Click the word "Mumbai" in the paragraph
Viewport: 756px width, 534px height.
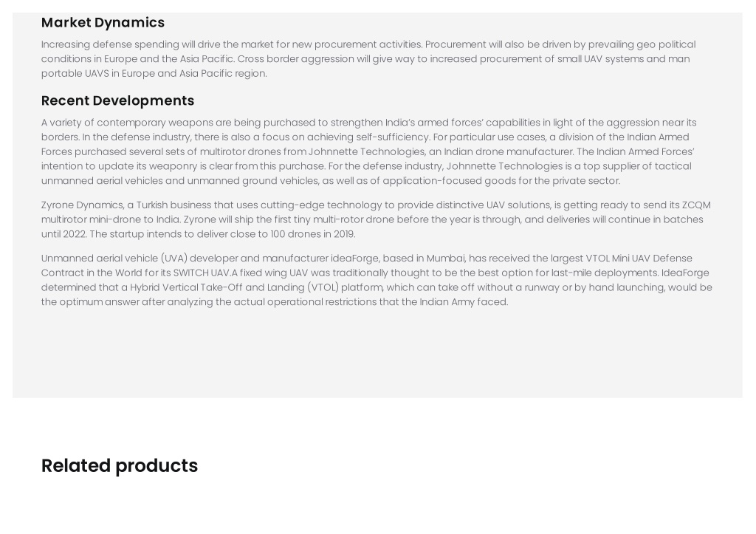click(445, 258)
